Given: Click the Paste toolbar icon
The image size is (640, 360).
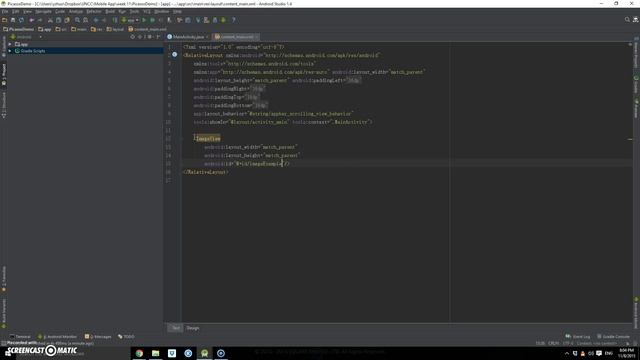Looking at the screenshot, I should point(67,20).
